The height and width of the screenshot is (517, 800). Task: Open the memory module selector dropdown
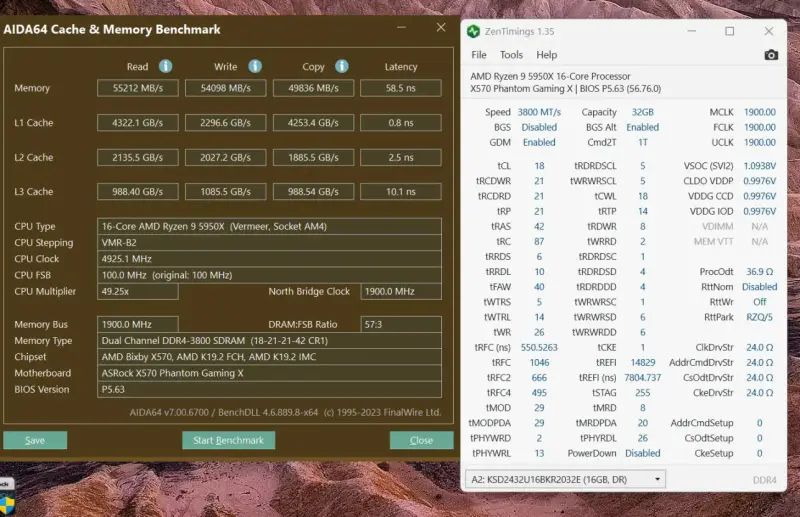[565, 479]
